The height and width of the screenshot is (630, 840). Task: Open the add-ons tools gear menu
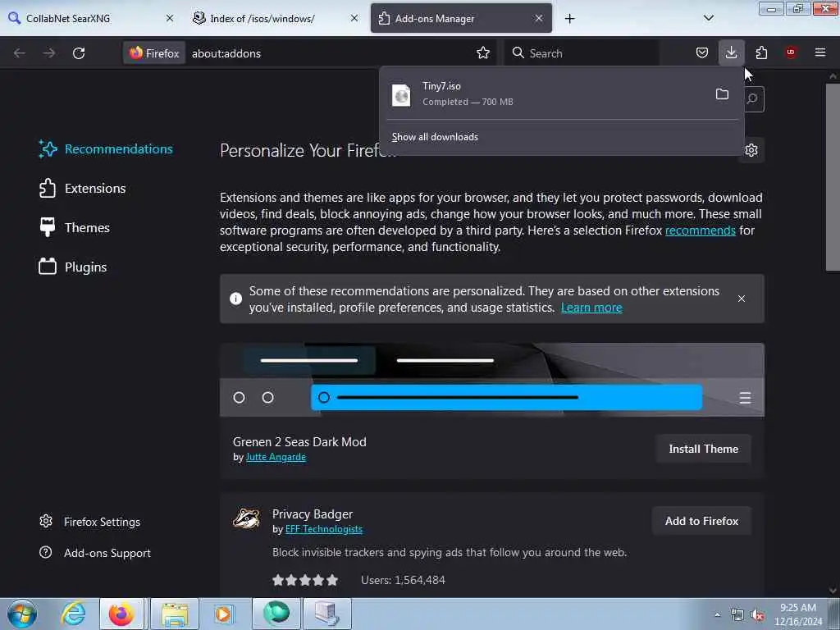[x=751, y=150]
